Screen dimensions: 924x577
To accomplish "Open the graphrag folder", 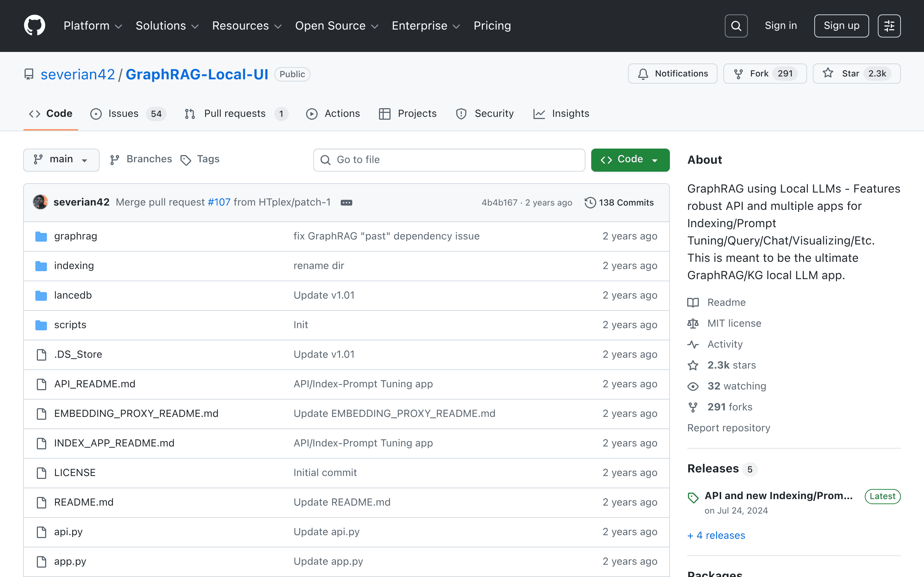I will tap(75, 236).
